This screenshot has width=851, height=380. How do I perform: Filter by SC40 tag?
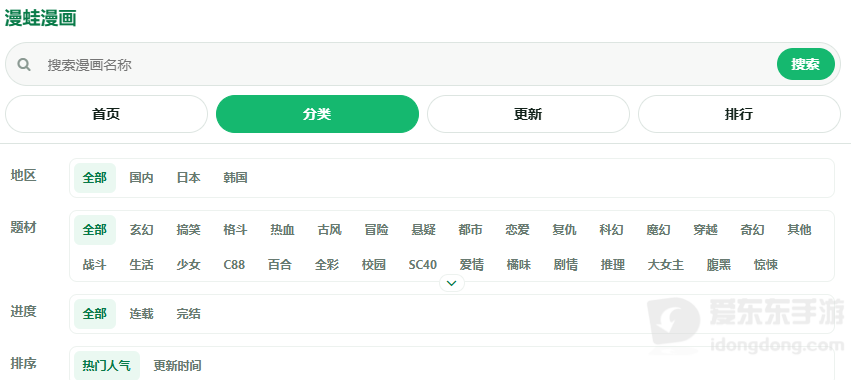point(423,264)
